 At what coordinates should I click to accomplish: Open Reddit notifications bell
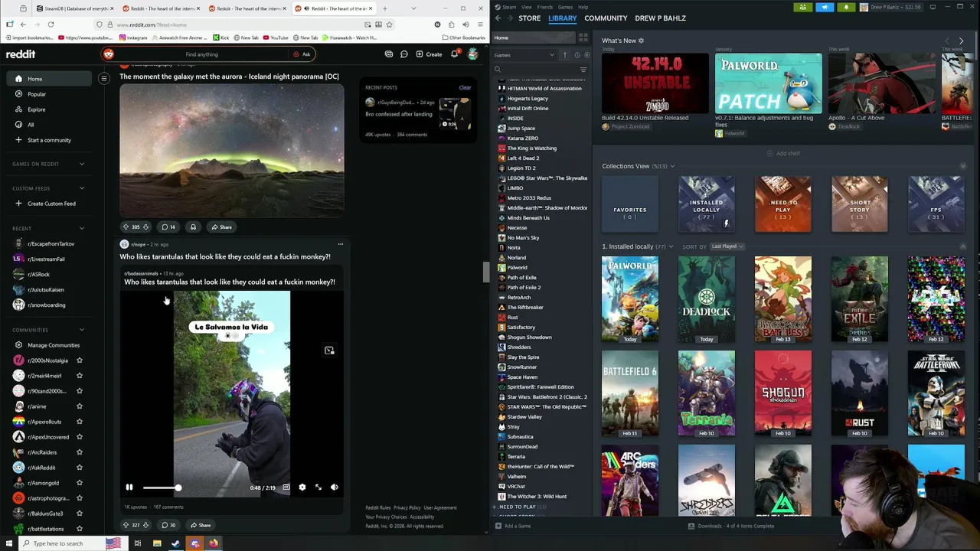pyautogui.click(x=454, y=54)
